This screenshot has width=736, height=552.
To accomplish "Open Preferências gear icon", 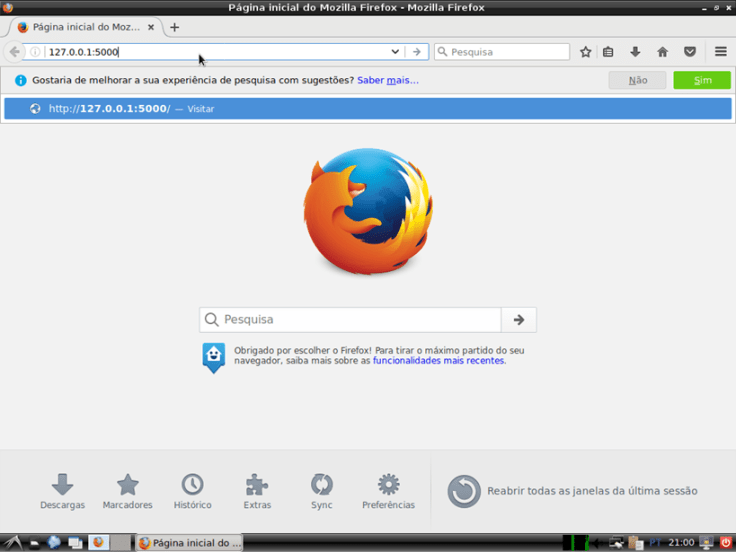I will tap(388, 491).
